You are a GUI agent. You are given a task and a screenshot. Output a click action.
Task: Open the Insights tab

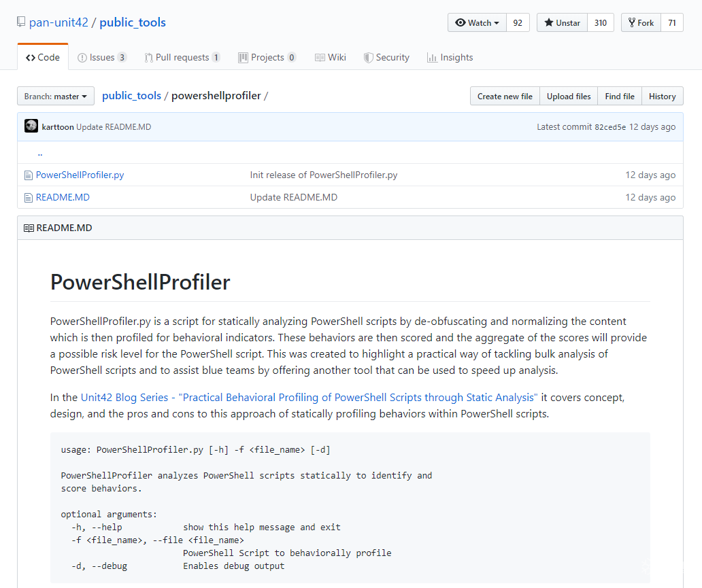(450, 58)
